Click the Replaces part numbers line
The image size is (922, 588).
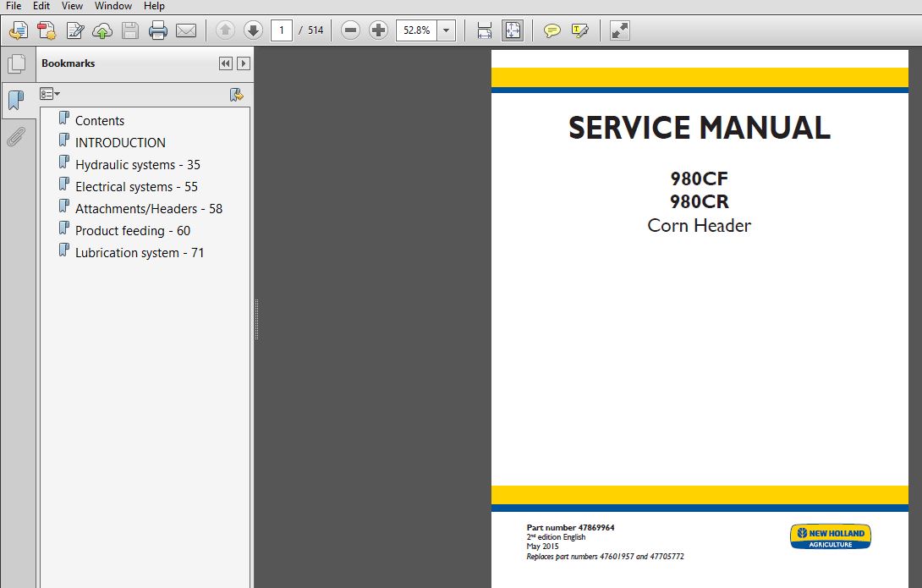click(605, 556)
